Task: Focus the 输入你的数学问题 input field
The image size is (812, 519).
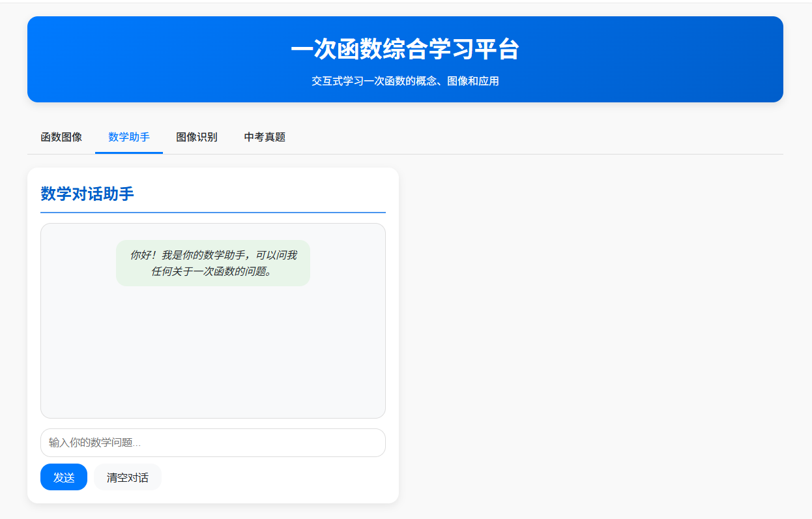Action: (x=213, y=443)
